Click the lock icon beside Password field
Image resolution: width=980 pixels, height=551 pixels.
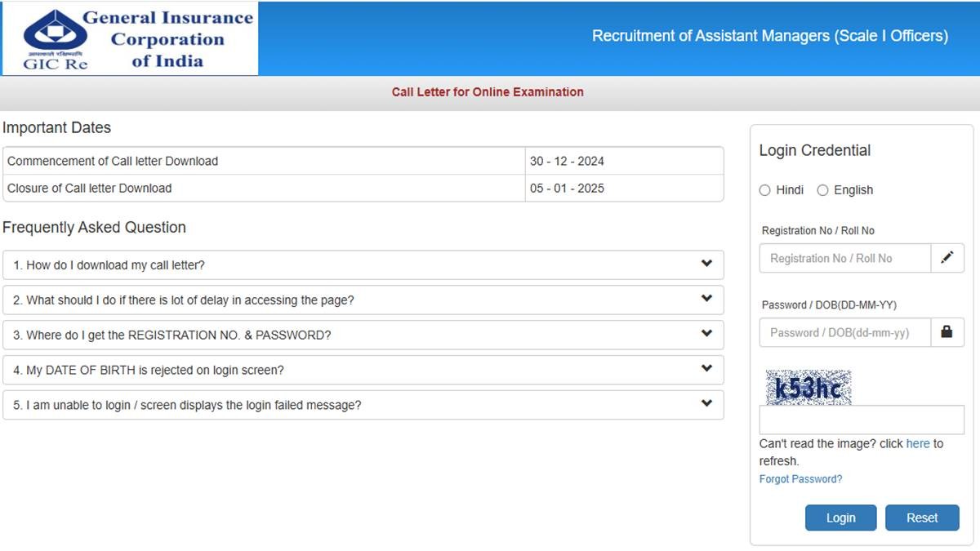coord(947,332)
